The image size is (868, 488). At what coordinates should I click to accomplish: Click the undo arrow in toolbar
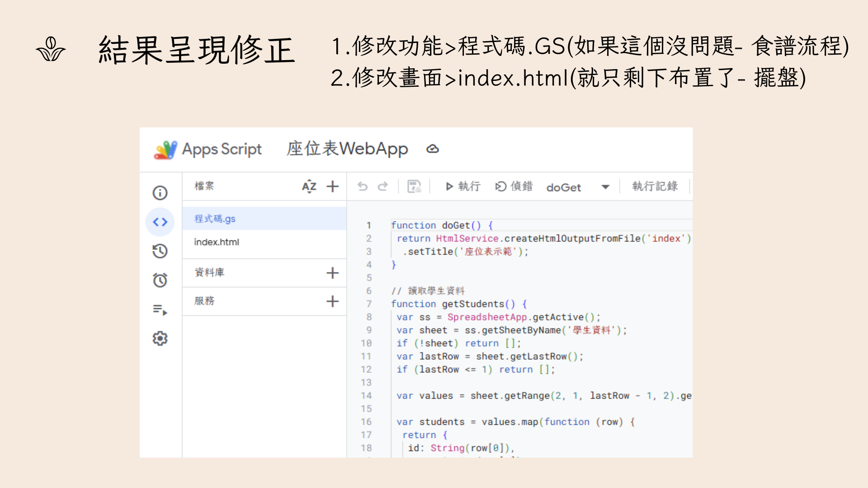(363, 186)
